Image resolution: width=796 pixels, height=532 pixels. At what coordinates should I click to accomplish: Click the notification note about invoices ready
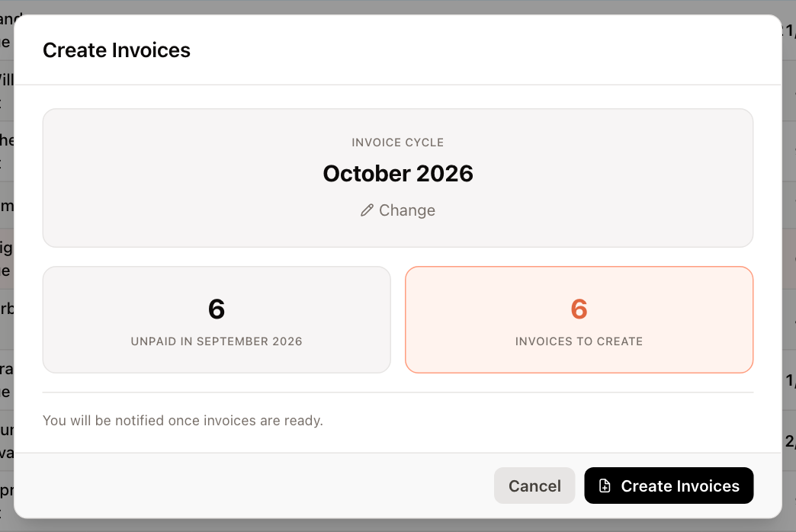[x=183, y=420]
